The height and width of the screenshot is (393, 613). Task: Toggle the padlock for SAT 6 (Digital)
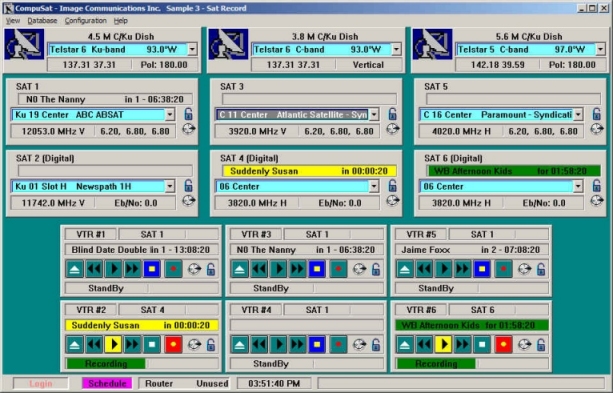597,186
